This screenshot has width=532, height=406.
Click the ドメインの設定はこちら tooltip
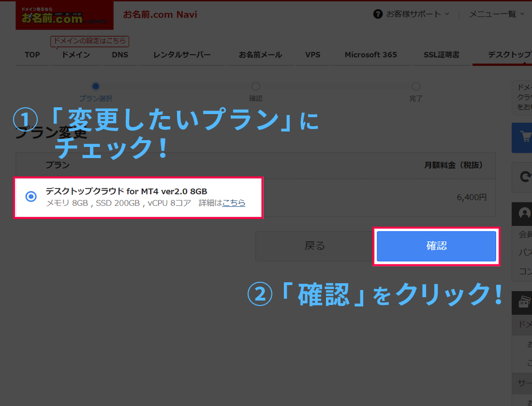[x=89, y=41]
